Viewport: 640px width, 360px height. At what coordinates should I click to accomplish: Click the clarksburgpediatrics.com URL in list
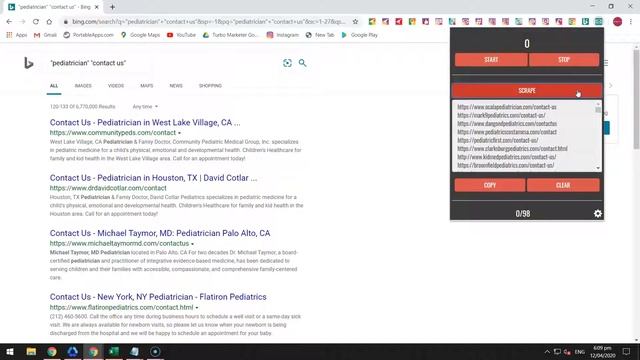pos(512,149)
